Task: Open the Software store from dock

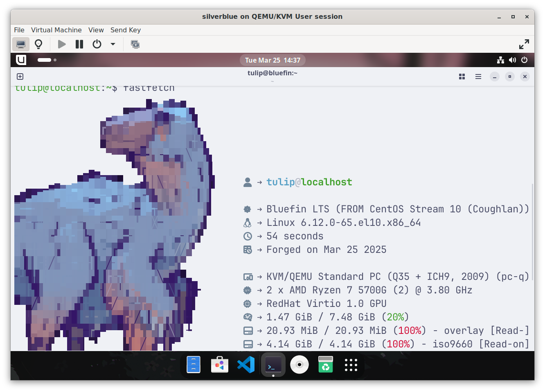Action: (x=220, y=365)
